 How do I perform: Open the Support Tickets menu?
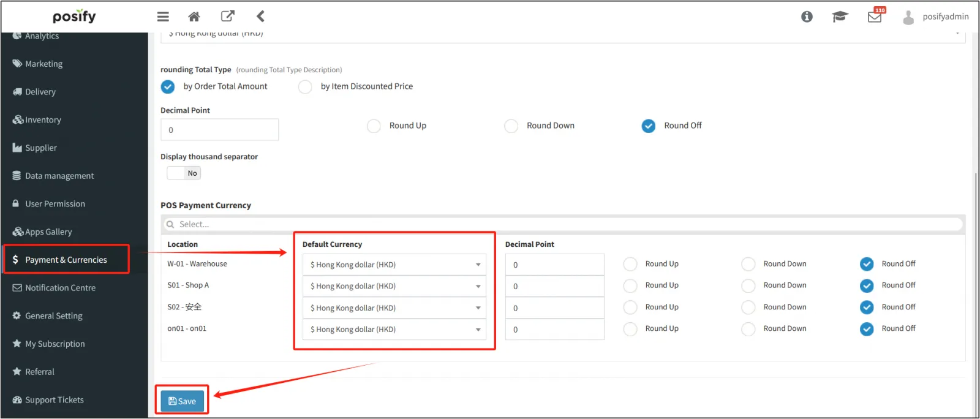tap(55, 400)
